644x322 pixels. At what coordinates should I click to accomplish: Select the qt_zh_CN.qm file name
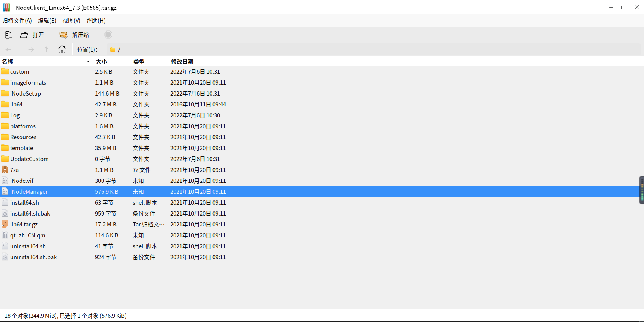coord(27,235)
